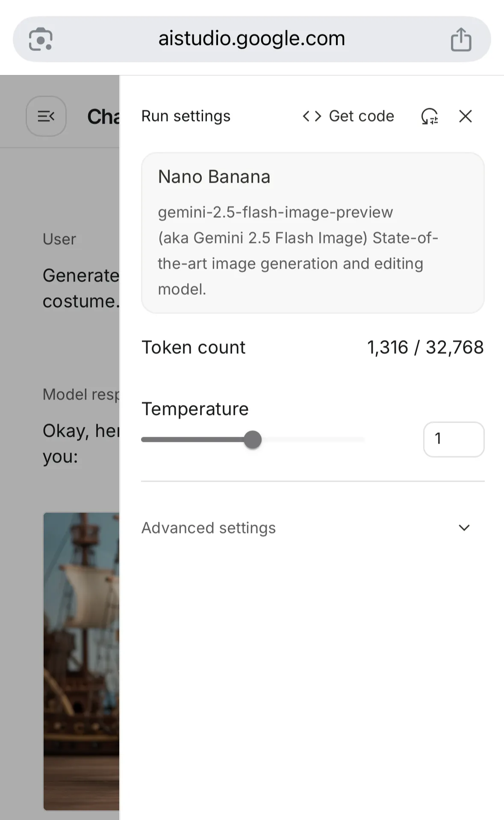Click the gemini-2.5-flash-image-preview model description
The height and width of the screenshot is (820, 504).
pos(298,251)
